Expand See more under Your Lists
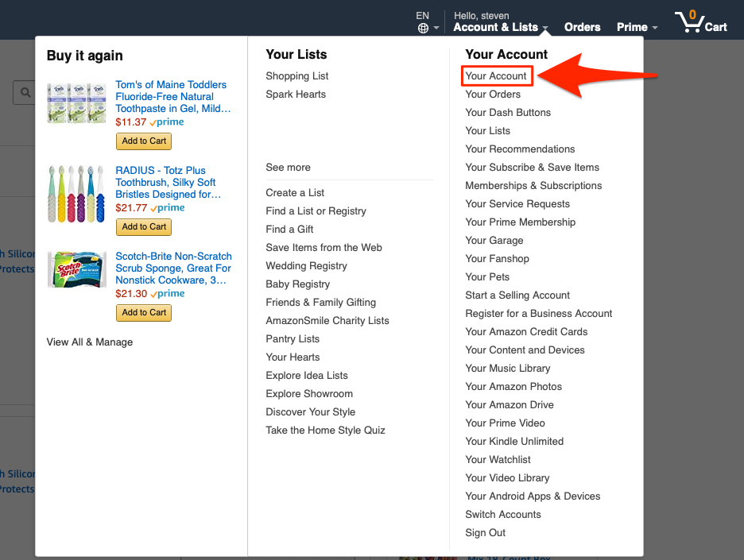Image resolution: width=744 pixels, height=560 pixels. tap(288, 168)
